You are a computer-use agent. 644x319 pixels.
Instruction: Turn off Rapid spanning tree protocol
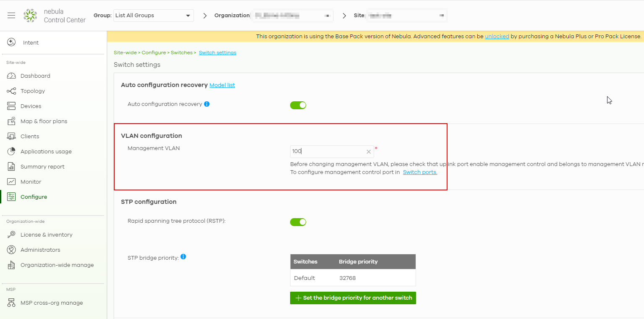(298, 222)
